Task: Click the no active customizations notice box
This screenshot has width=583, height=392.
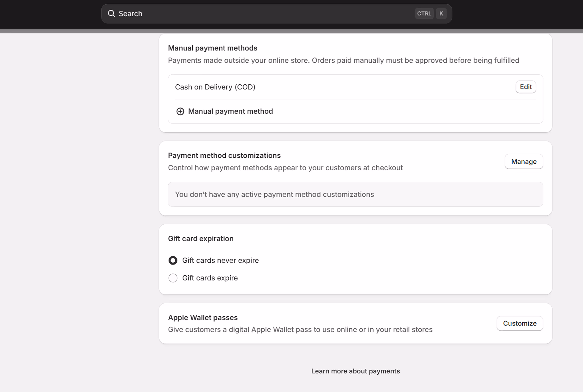Action: click(355, 194)
